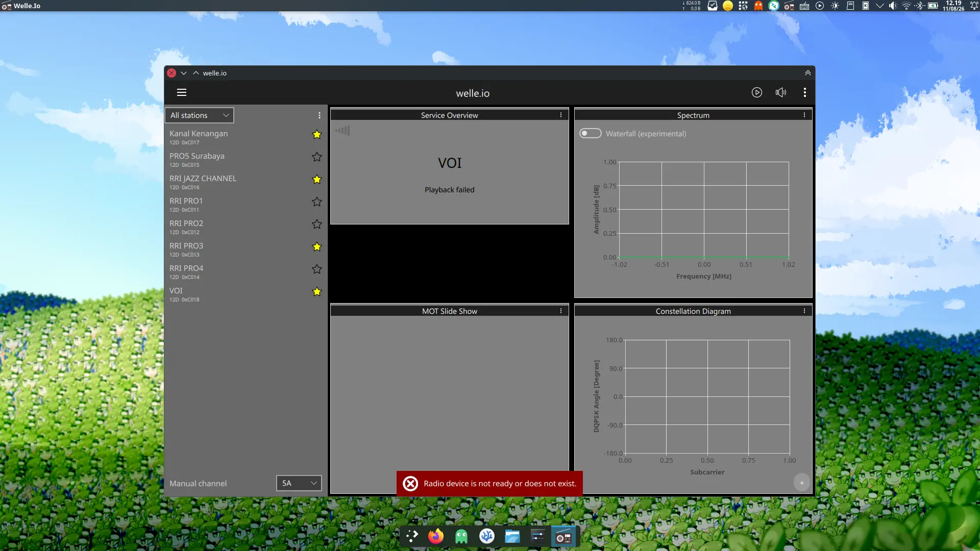The width and height of the screenshot is (980, 551).
Task: Open the battery status tray icon
Action: tap(933, 6)
